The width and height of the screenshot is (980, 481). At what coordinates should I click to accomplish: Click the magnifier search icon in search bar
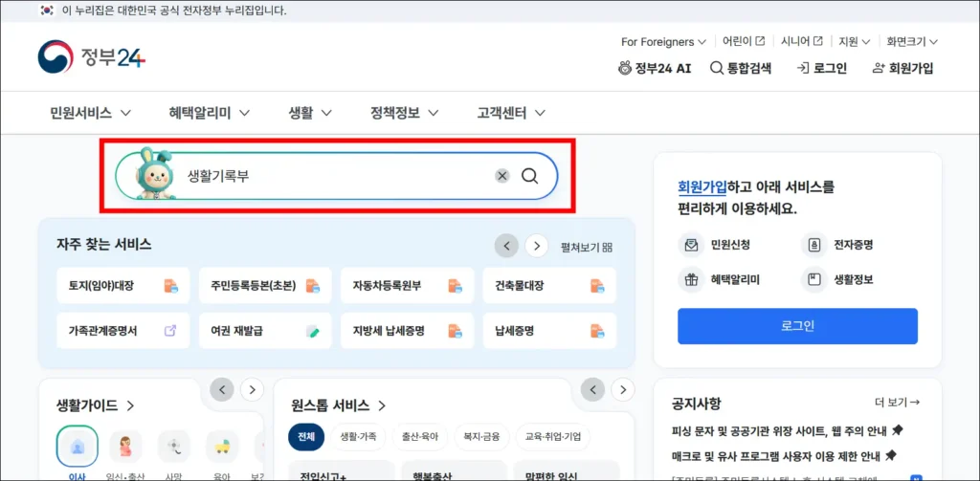tap(529, 176)
